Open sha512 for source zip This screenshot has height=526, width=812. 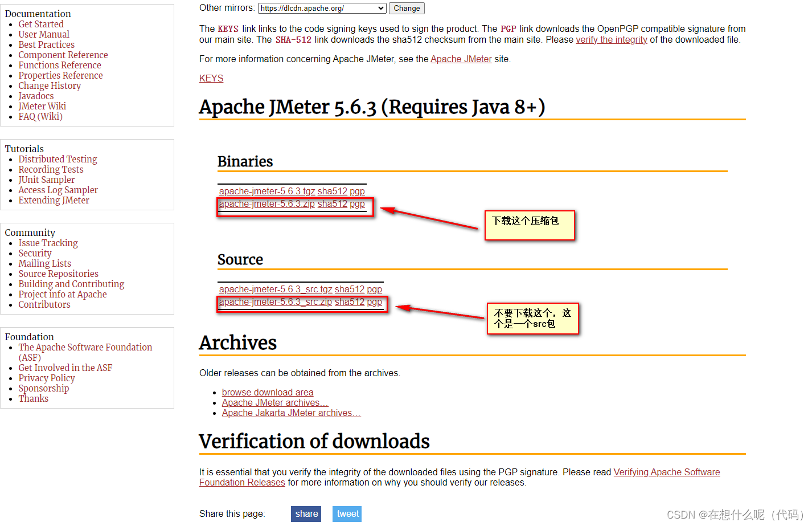click(x=350, y=302)
